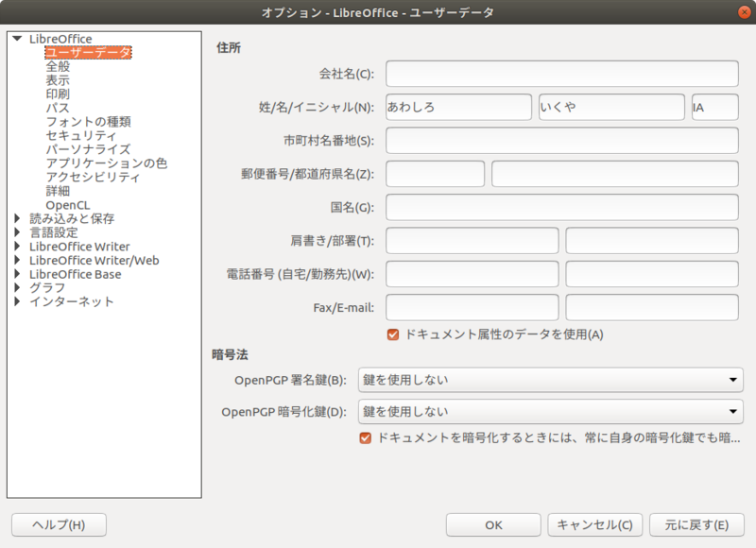
Task: Select OpenCL in the options tree
Action: click(x=67, y=205)
